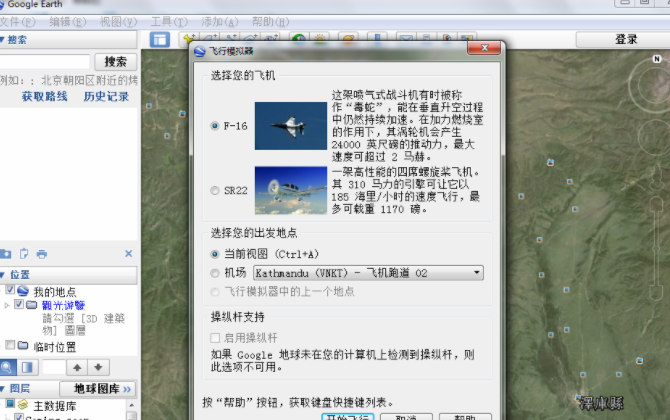Click the 临时位置 tree item label
This screenshot has height=420, width=670.
(55, 347)
